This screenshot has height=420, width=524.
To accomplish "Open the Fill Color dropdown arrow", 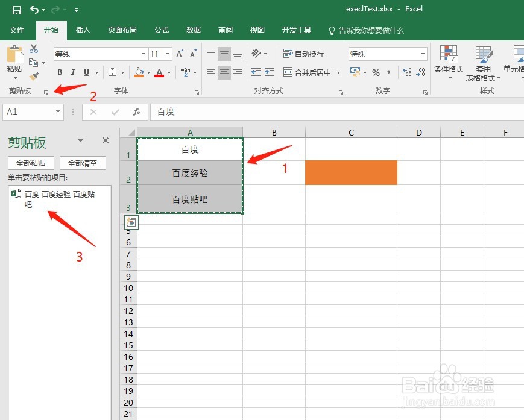I will click(148, 72).
